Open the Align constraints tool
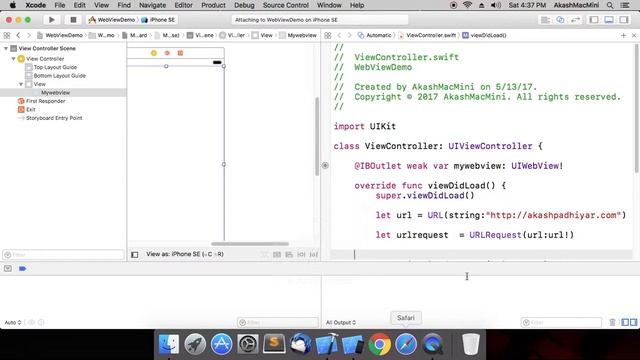Image resolution: width=640 pixels, height=360 pixels. click(289, 254)
